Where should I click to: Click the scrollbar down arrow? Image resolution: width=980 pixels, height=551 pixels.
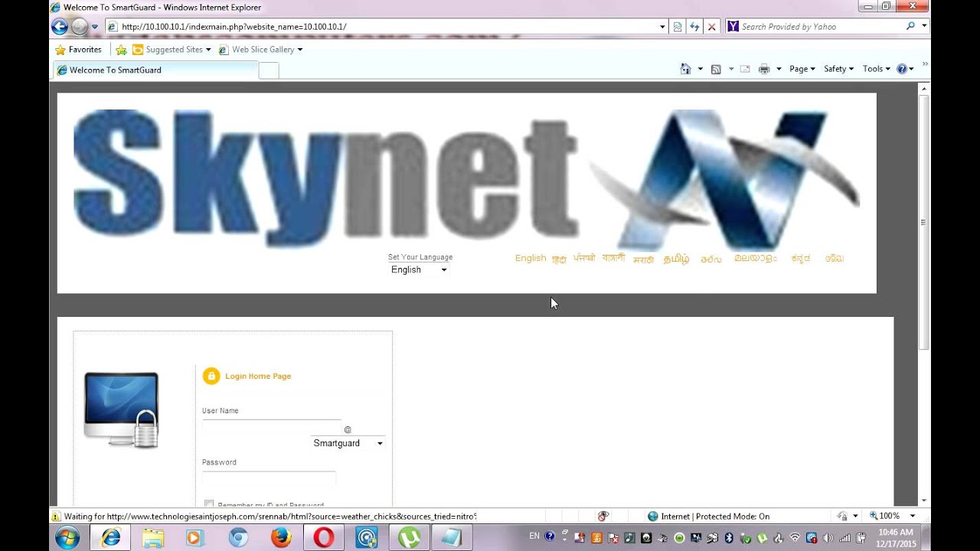[x=924, y=500]
